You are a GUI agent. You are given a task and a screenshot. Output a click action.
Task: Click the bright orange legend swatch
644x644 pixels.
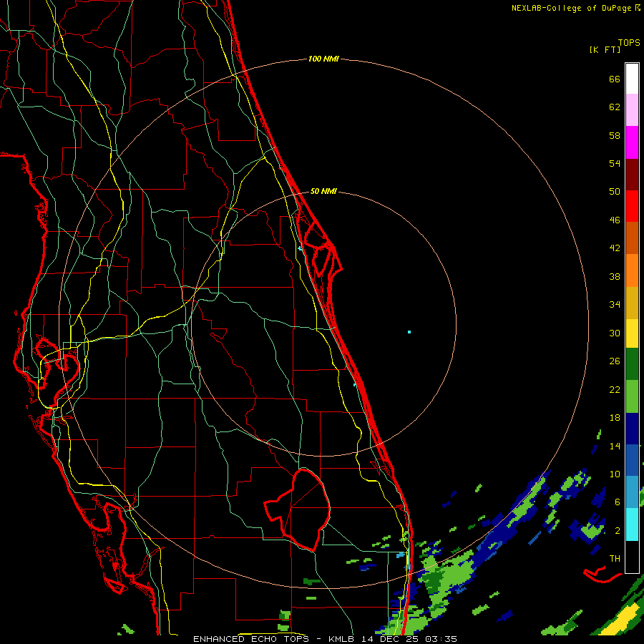point(632,270)
